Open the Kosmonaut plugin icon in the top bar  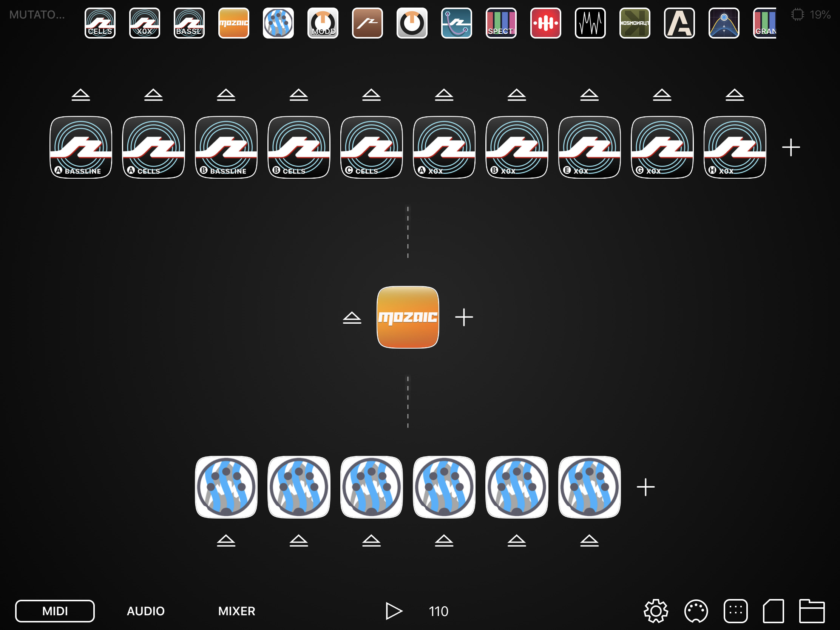[635, 23]
